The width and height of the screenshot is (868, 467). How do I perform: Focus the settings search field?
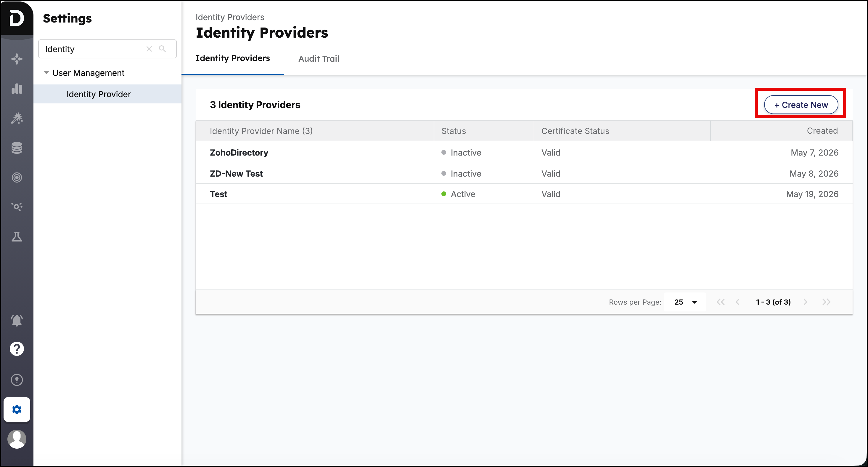coord(107,49)
